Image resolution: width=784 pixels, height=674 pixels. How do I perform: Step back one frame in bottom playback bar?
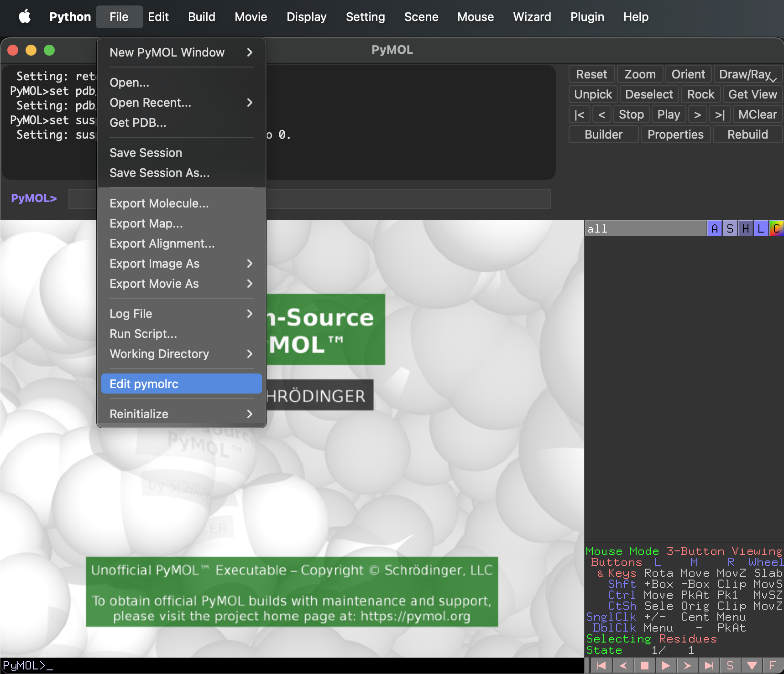pos(623,665)
